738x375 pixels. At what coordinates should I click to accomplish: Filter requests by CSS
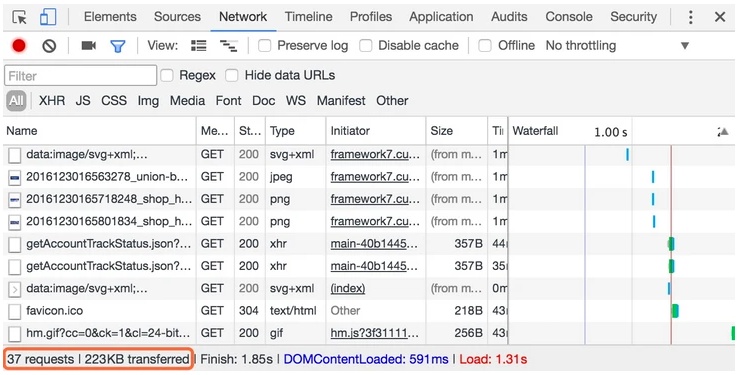(x=114, y=101)
